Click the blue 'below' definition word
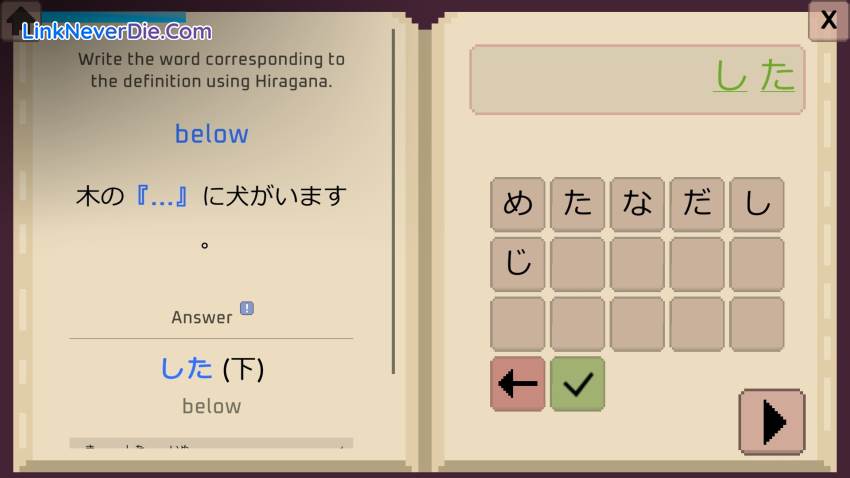The width and height of the screenshot is (850, 478). (x=211, y=134)
